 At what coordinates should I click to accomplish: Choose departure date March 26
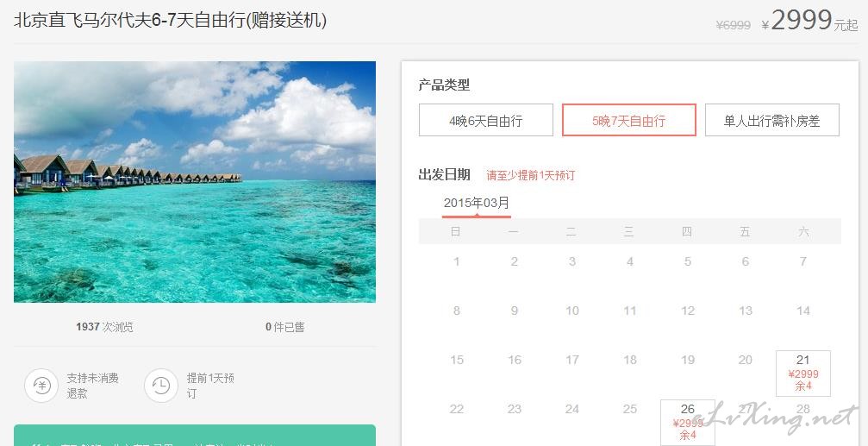[x=688, y=422]
